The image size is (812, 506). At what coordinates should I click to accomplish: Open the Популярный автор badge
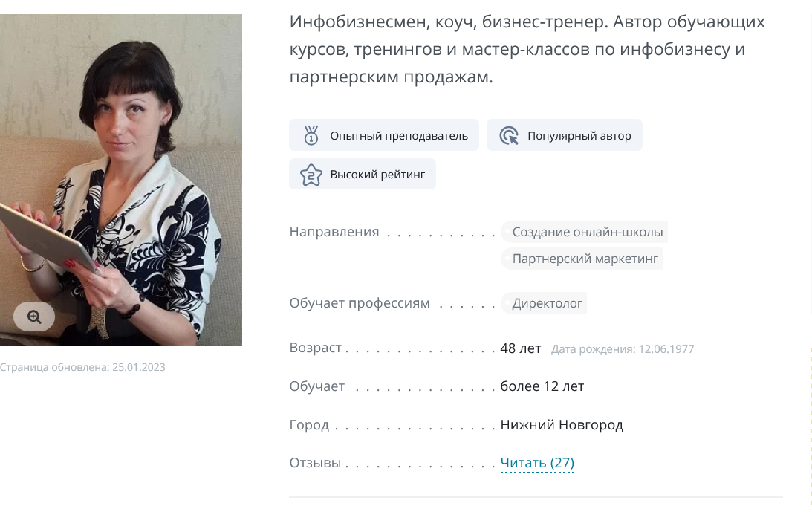click(x=565, y=135)
